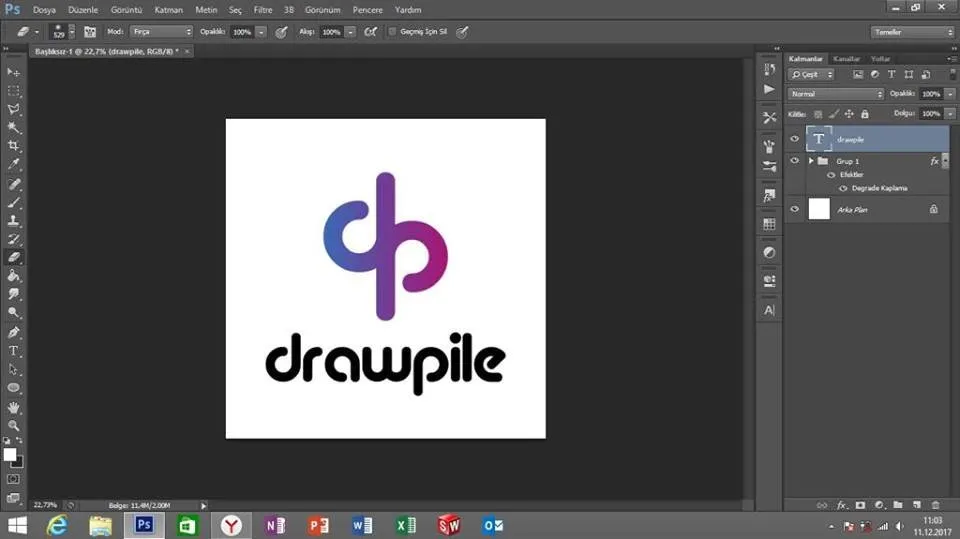Viewport: 960px width, 539px height.
Task: Open the Dosya menu
Action: tap(44, 10)
